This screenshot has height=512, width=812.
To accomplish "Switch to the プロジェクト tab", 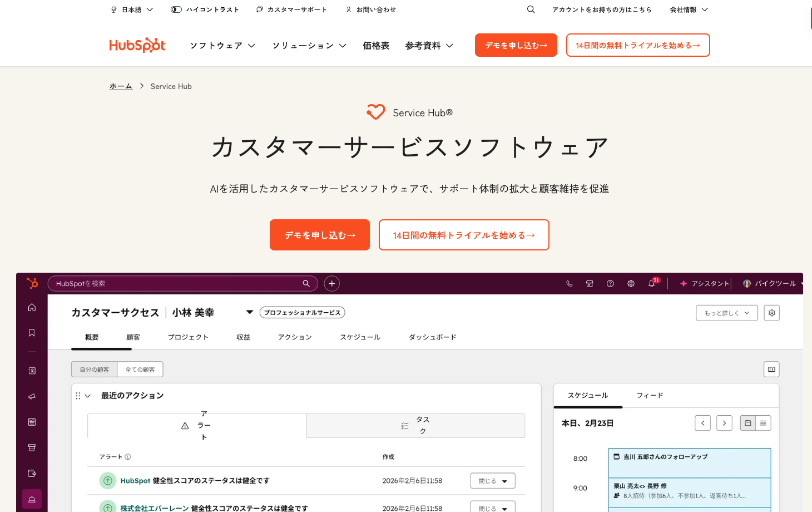I will click(x=188, y=337).
